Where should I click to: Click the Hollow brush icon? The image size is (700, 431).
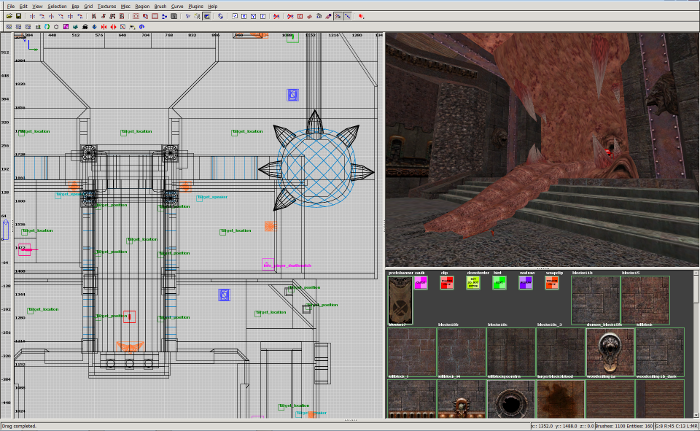point(155,16)
